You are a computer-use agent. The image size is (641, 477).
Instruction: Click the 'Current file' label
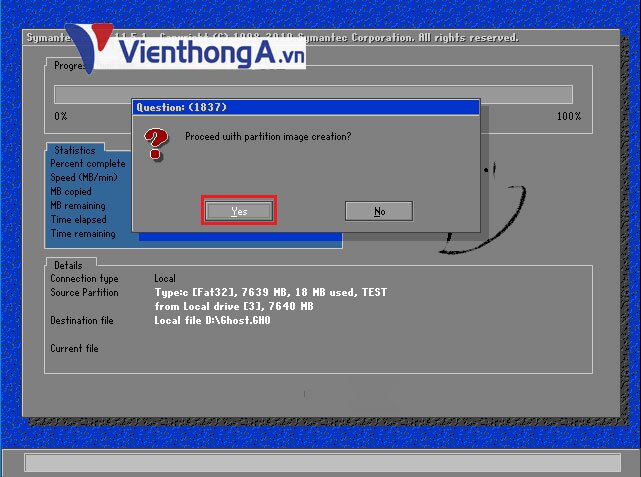pyautogui.click(x=74, y=348)
